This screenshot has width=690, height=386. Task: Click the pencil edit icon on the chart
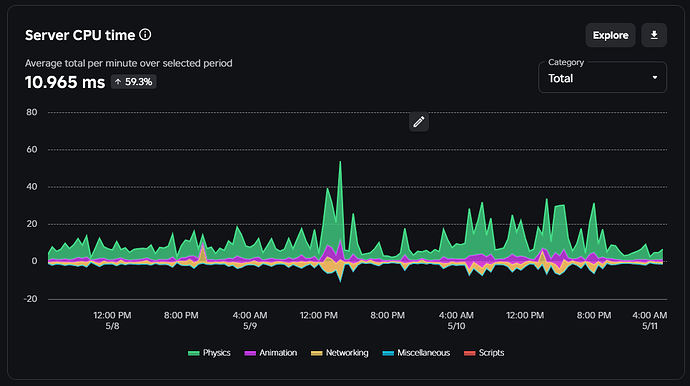pyautogui.click(x=418, y=121)
